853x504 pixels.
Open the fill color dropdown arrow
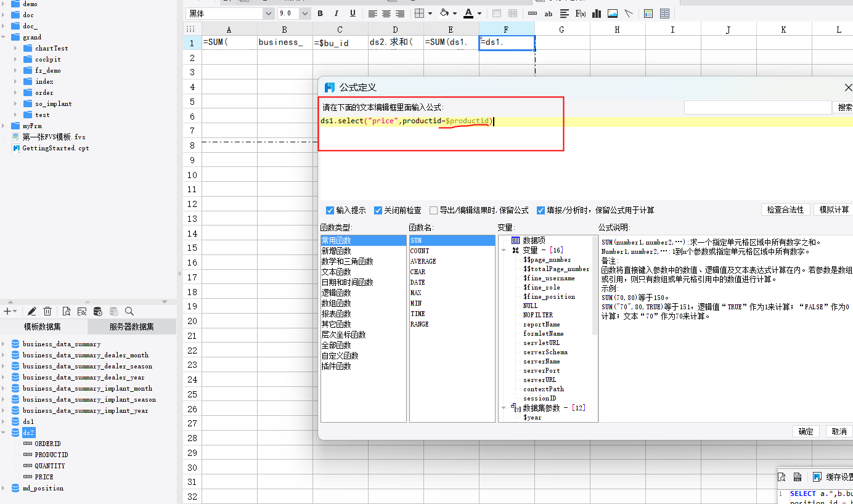point(454,14)
